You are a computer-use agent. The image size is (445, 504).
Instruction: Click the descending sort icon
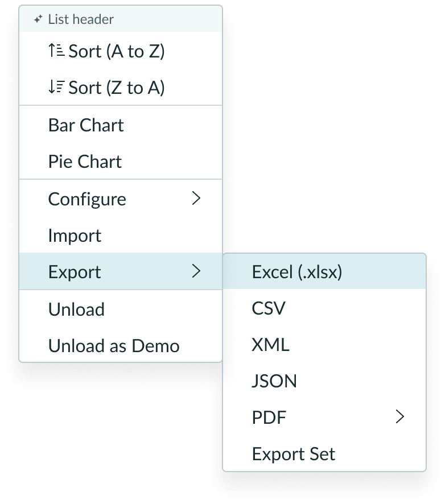coord(56,87)
